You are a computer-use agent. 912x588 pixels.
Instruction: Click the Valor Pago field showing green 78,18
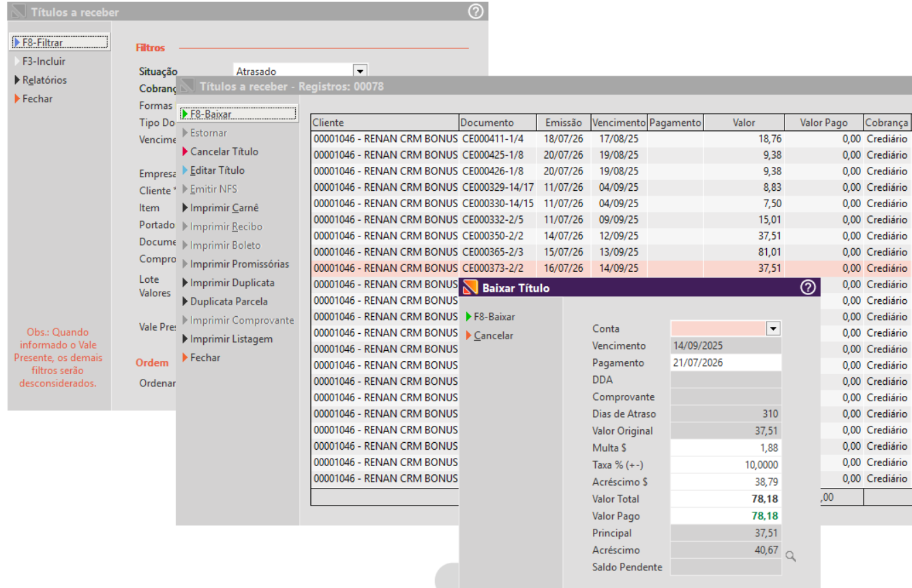coord(726,516)
